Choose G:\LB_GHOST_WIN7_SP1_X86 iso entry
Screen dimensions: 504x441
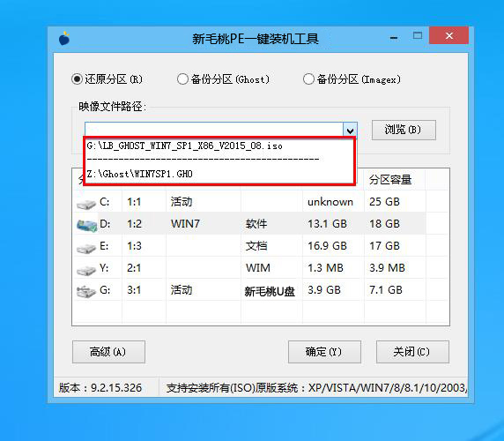coord(219,146)
